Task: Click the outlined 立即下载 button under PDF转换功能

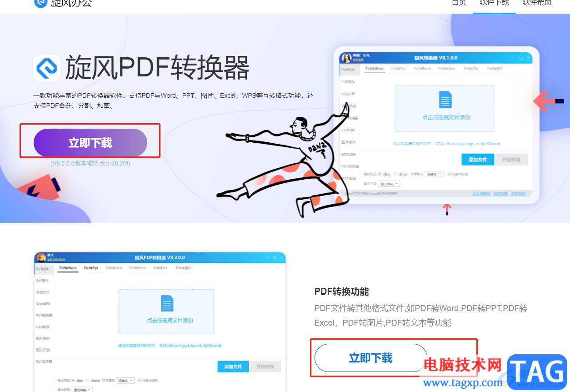Action: tap(371, 358)
